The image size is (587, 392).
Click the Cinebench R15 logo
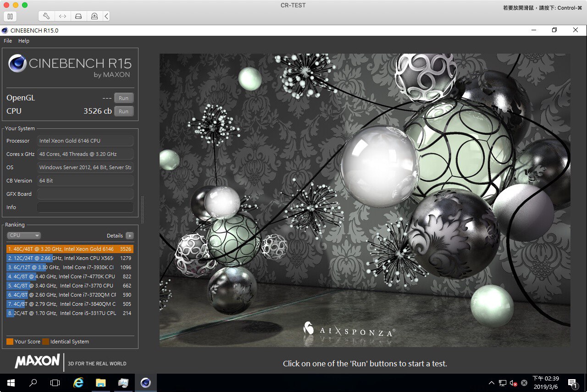(x=70, y=66)
